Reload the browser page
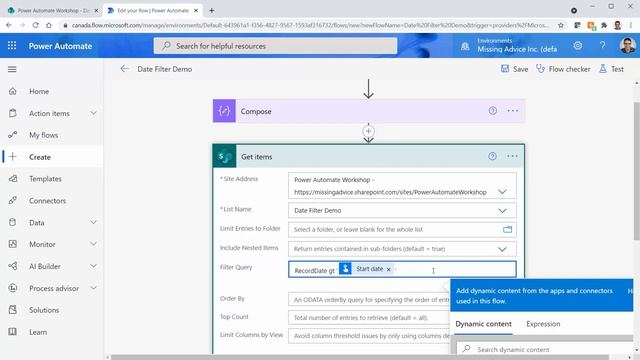 [x=36, y=25]
